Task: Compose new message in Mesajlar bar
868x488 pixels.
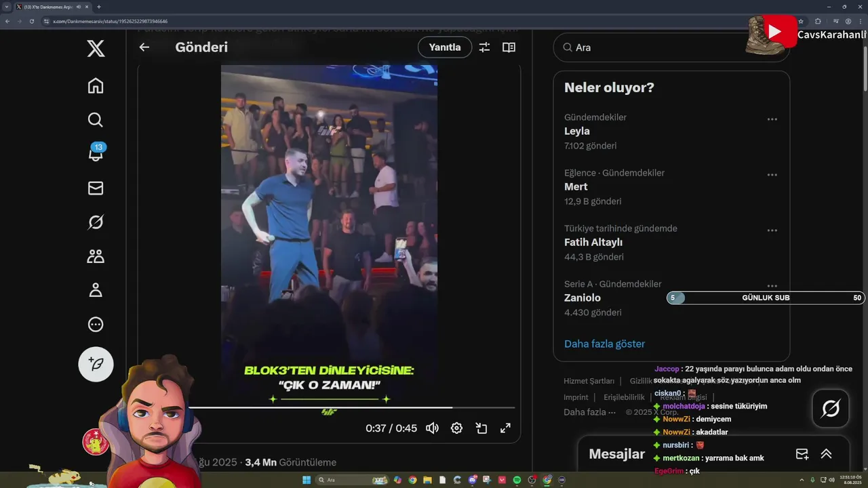Action: point(802,454)
